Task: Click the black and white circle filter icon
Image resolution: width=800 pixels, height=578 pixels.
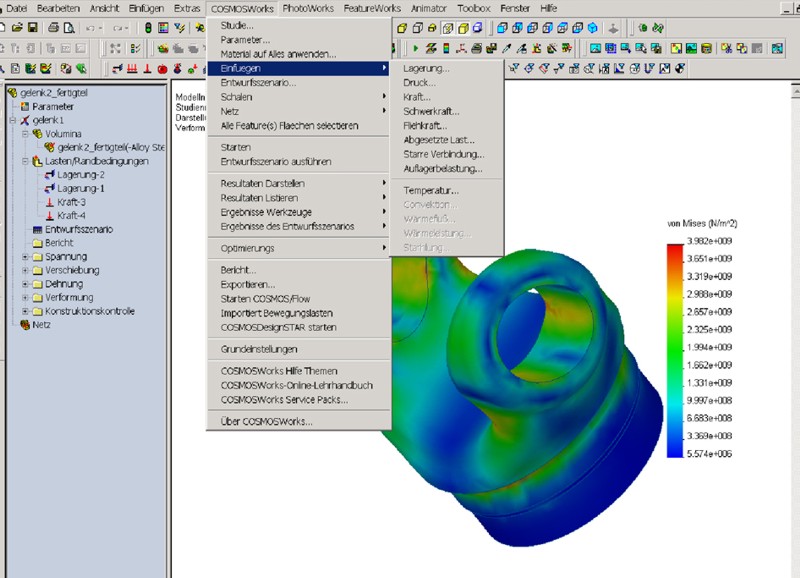Action: pos(680,68)
